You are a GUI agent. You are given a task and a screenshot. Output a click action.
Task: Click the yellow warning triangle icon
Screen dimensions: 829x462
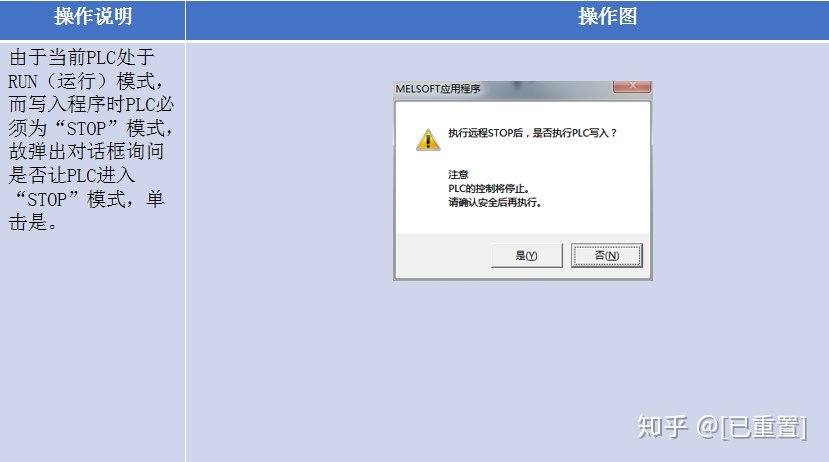pos(428,140)
